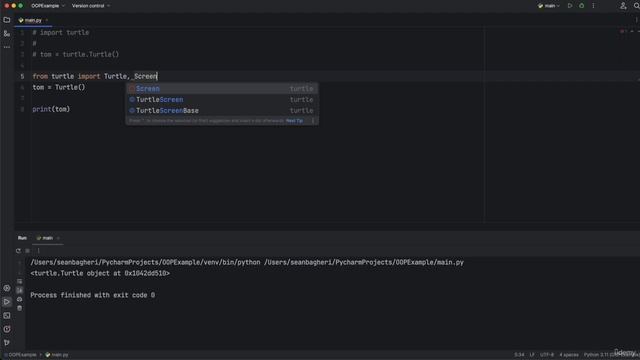The image size is (640, 360).
Task: Open more run actions in the top toolbar
Action: point(593,6)
